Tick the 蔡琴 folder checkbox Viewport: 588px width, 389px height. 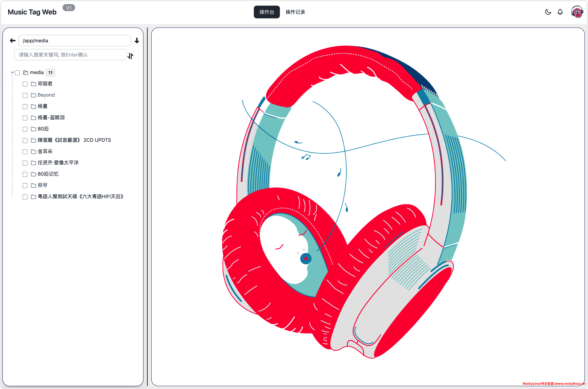click(x=25, y=186)
